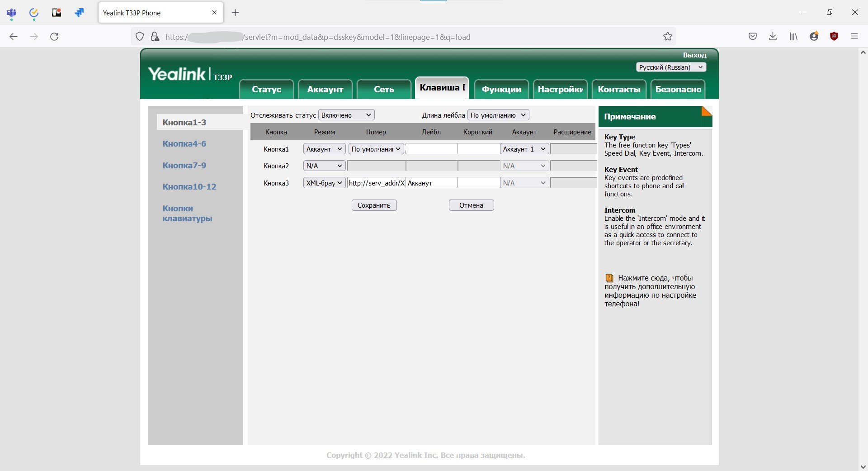Viewport: 868px width, 471px height.
Task: Click the Кнопка1 Лейбл input field
Action: click(432, 149)
